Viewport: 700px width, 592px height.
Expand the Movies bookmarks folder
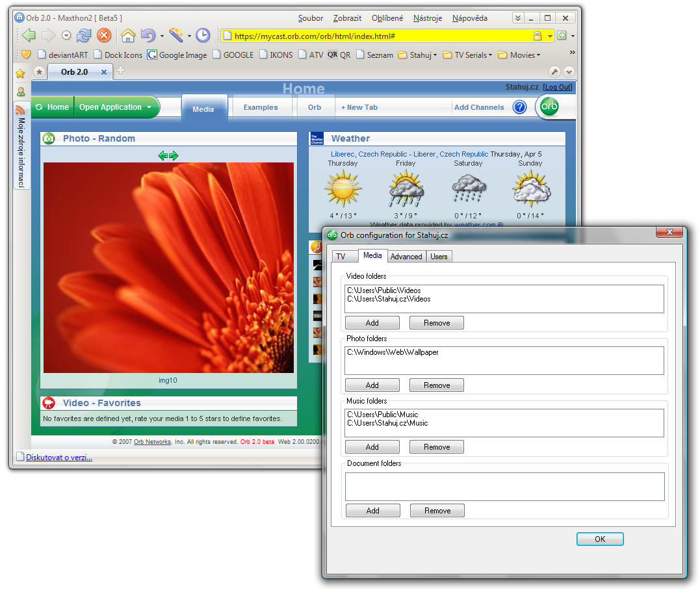click(x=519, y=55)
